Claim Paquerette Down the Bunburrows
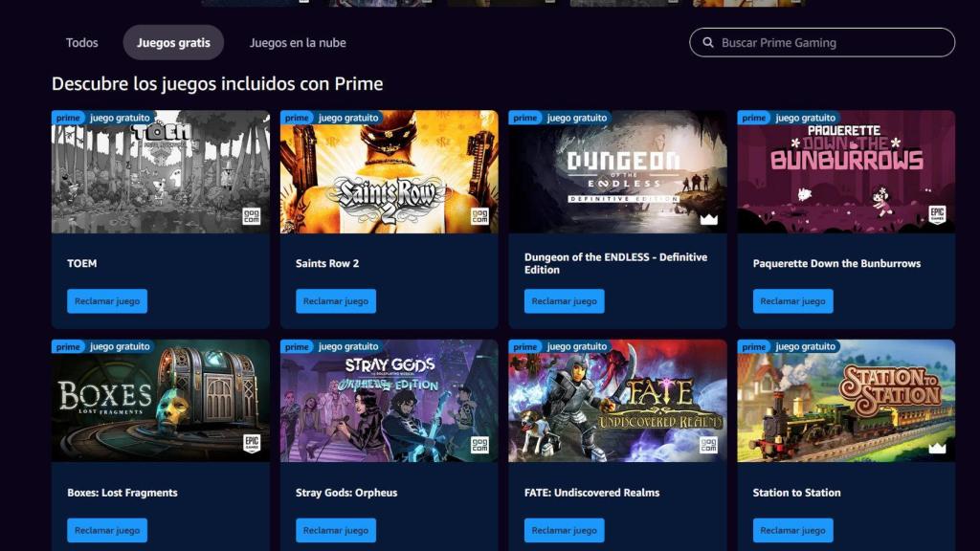The width and height of the screenshot is (980, 551). click(791, 300)
